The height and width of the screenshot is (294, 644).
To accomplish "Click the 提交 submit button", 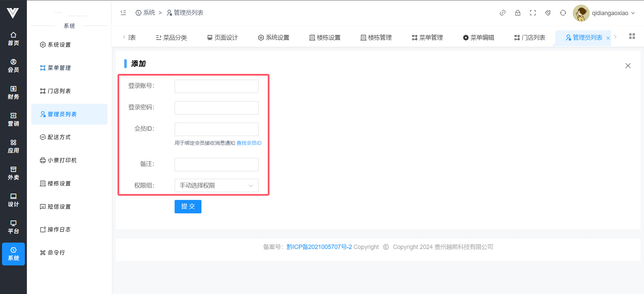I will click(188, 207).
